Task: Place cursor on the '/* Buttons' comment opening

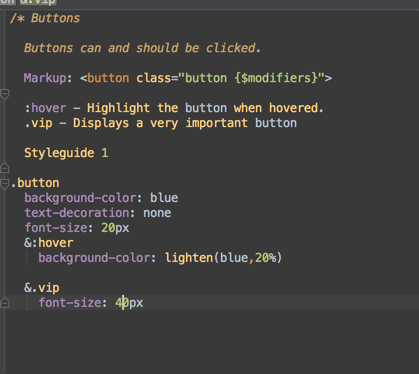Action: point(45,18)
